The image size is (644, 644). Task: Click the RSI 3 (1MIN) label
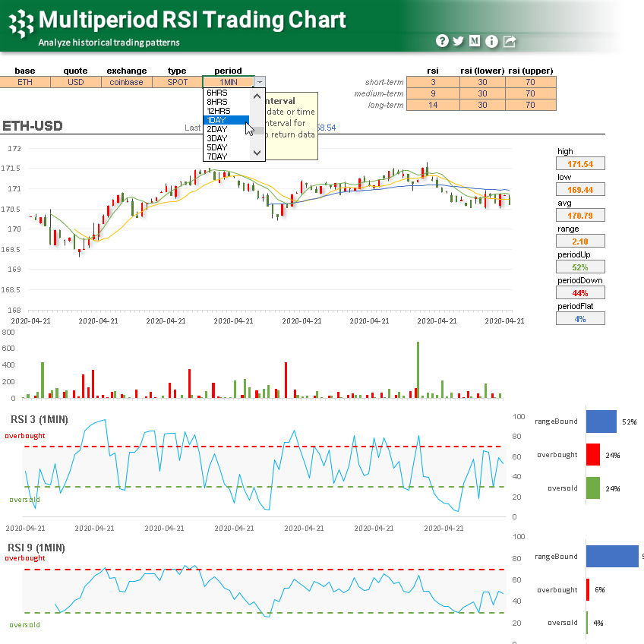click(x=40, y=419)
